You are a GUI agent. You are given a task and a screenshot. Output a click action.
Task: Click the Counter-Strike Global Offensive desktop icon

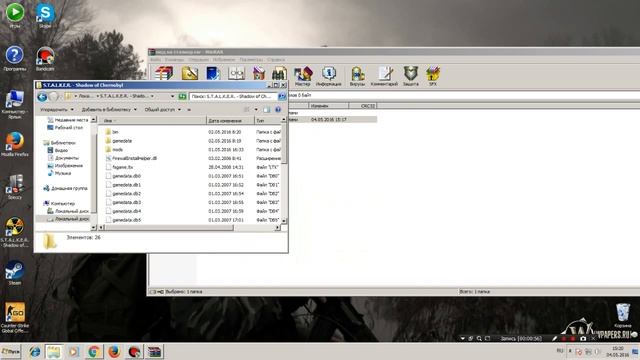click(x=15, y=317)
